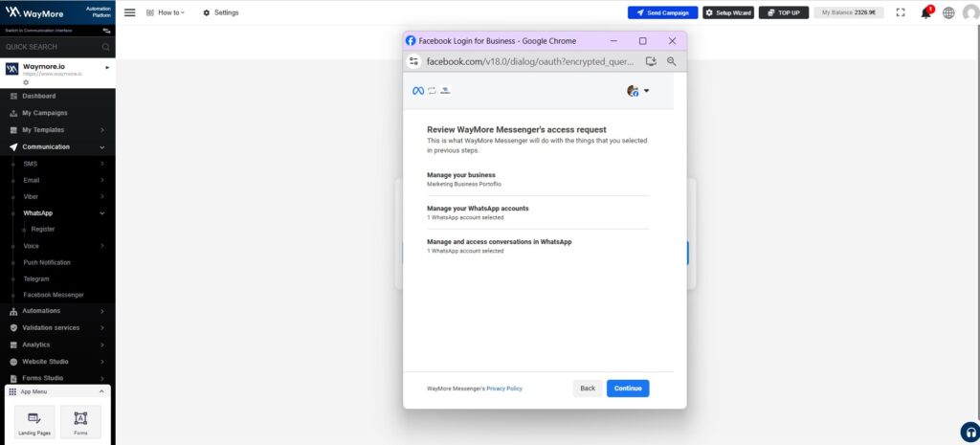Expand the SMS submenu chevron
The height and width of the screenshot is (445, 980).
click(101, 164)
